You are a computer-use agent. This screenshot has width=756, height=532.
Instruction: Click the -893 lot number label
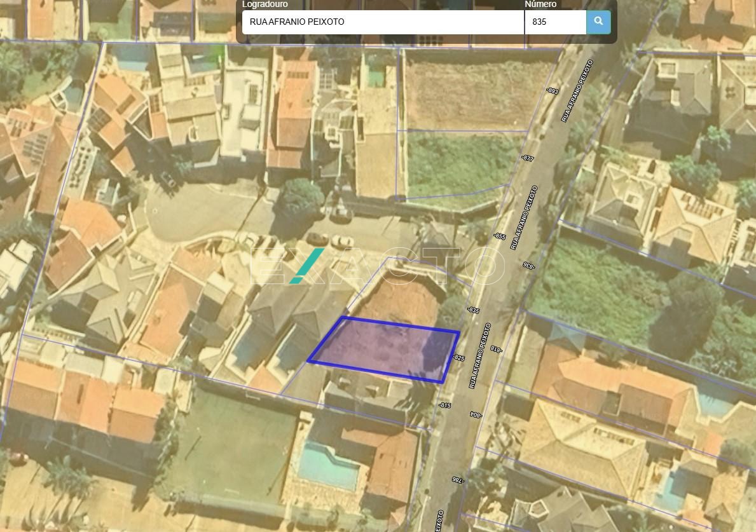point(552,91)
